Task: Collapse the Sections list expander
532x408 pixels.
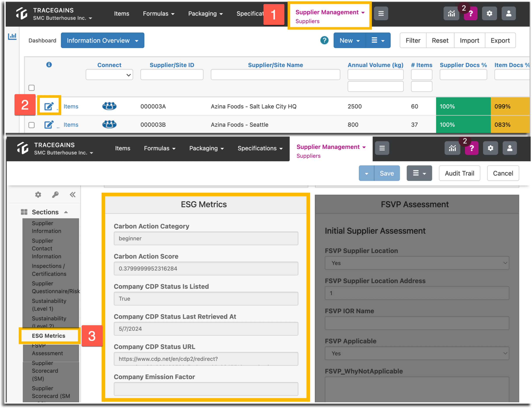Action: (x=66, y=212)
